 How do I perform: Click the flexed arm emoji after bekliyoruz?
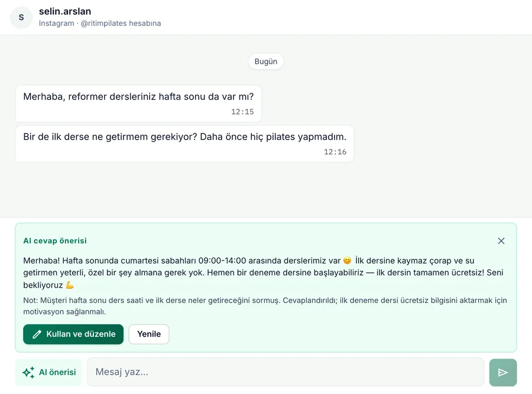(x=70, y=285)
